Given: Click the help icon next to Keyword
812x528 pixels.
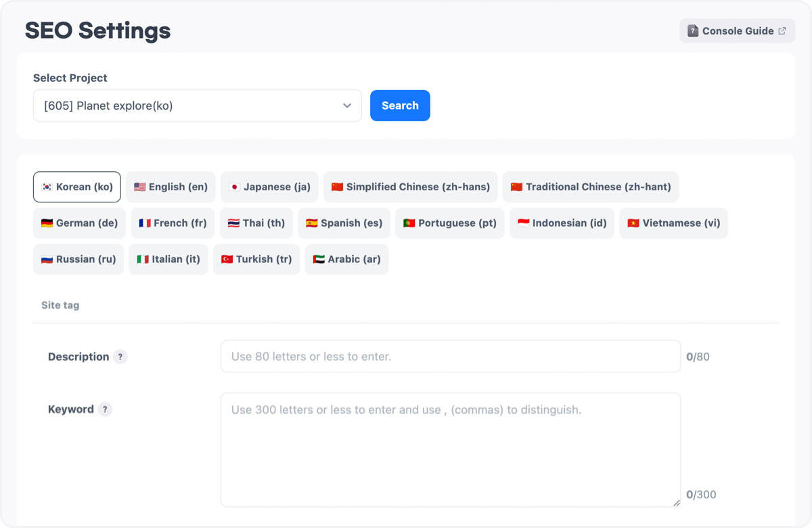Looking at the screenshot, I should pos(104,409).
